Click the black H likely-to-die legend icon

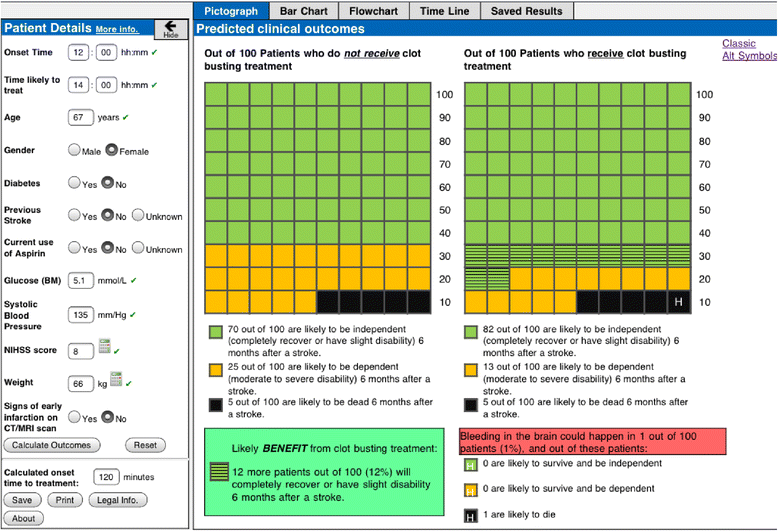point(468,515)
